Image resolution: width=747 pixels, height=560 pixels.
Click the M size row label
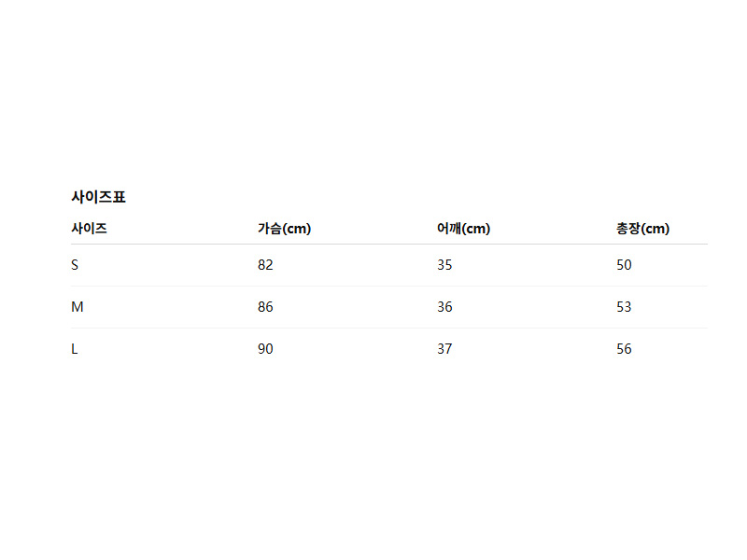[x=77, y=307]
